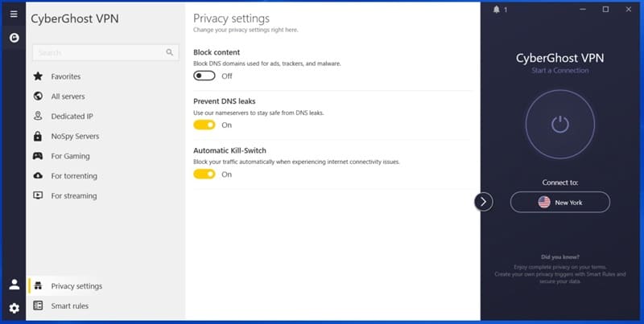Disable the Prevent DNS leaks toggle

pyautogui.click(x=204, y=125)
